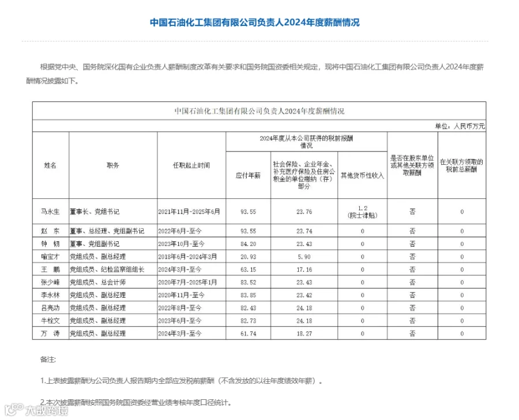Select the name 钟韧 in the table

(x=50, y=244)
